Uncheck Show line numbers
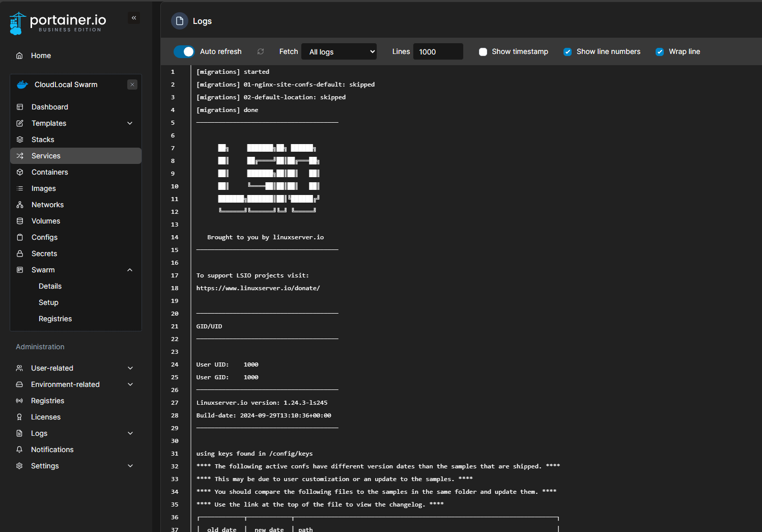The image size is (762, 532). point(568,52)
